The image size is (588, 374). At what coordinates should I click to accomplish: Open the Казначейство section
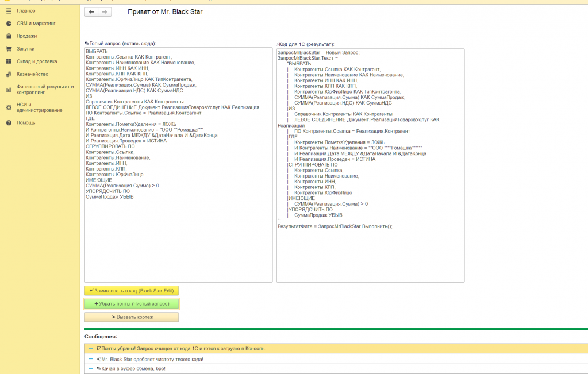[x=32, y=74]
